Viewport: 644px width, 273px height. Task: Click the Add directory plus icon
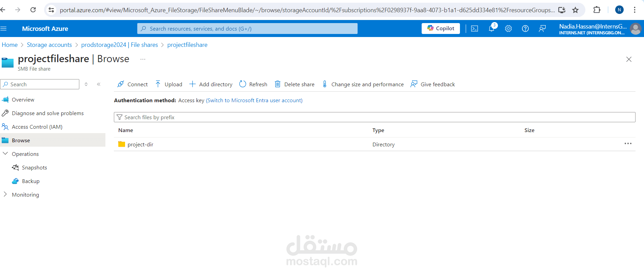pyautogui.click(x=192, y=84)
